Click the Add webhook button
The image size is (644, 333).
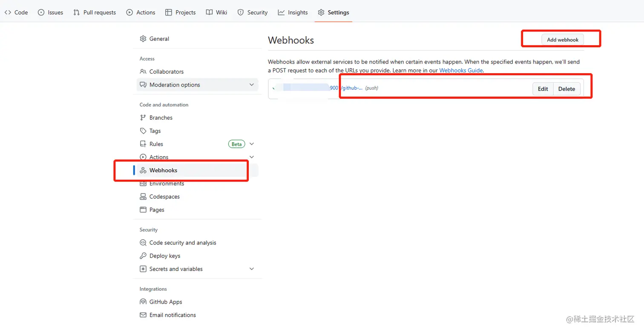563,40
